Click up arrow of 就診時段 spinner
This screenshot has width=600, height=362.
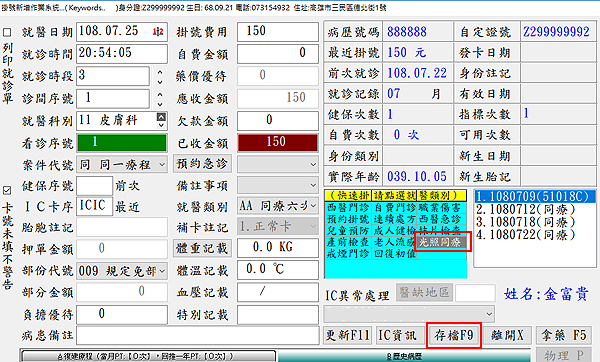160,72
